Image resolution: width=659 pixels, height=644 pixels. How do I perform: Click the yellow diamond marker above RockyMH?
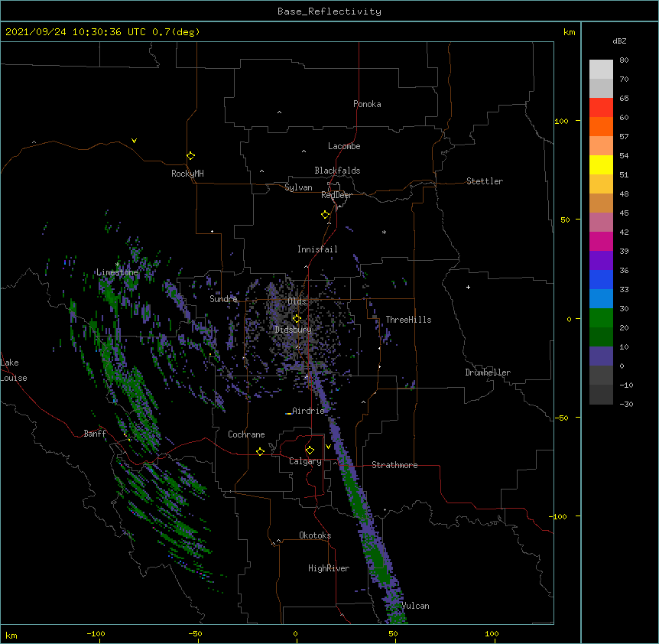pyautogui.click(x=190, y=156)
